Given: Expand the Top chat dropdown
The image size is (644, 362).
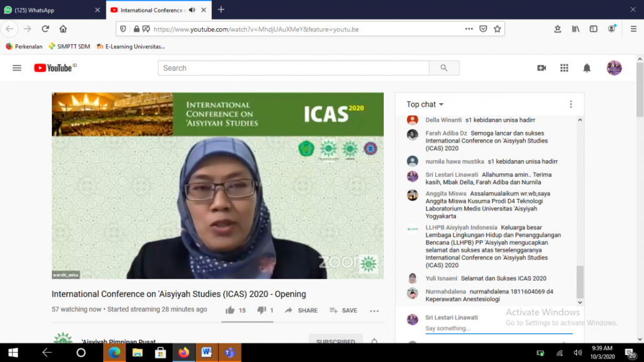Looking at the screenshot, I should 425,104.
